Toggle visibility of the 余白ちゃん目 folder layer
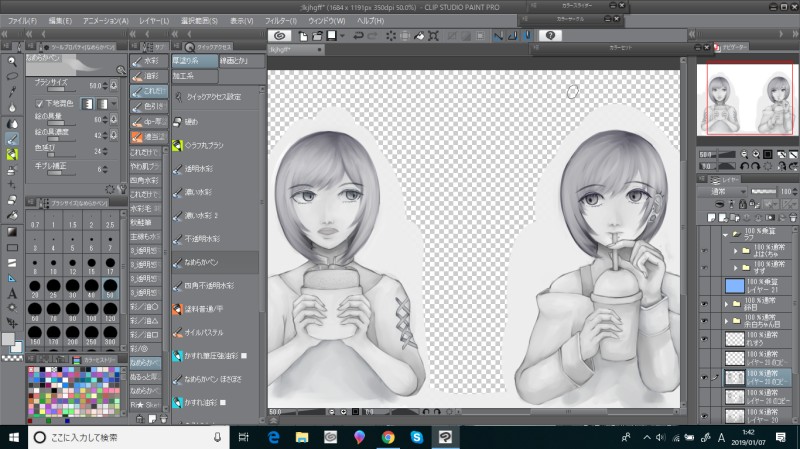 pyautogui.click(x=704, y=321)
